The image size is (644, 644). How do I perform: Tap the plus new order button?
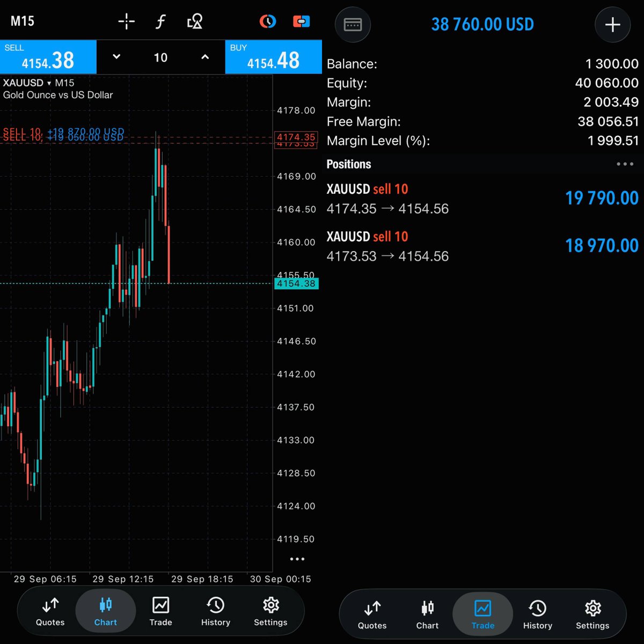point(613,25)
